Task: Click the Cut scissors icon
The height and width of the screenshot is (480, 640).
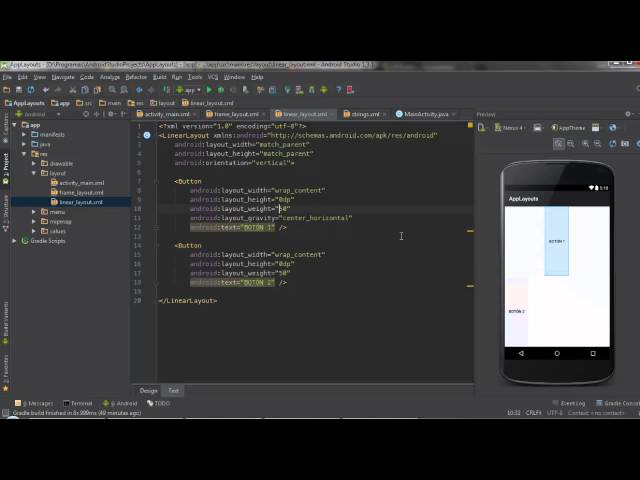Action: point(73,90)
